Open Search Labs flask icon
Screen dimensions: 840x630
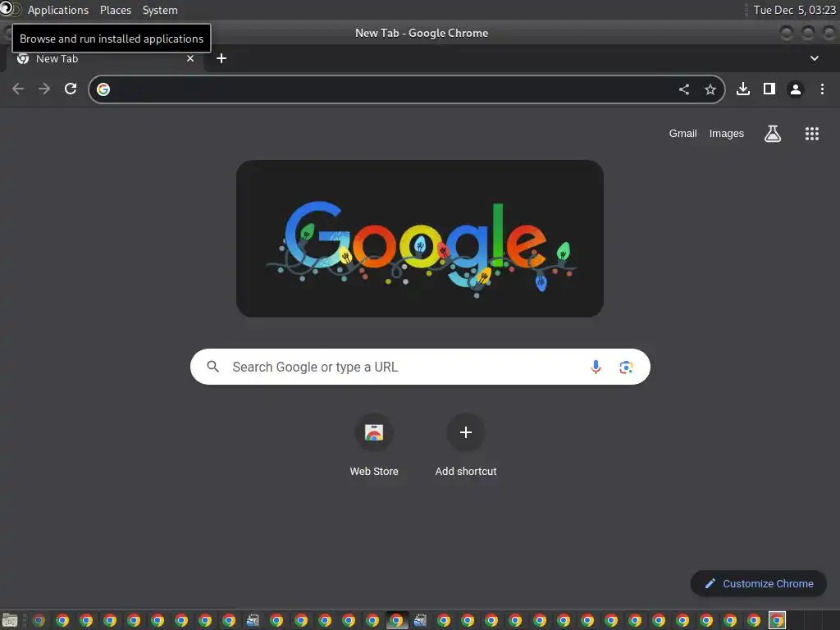(773, 134)
